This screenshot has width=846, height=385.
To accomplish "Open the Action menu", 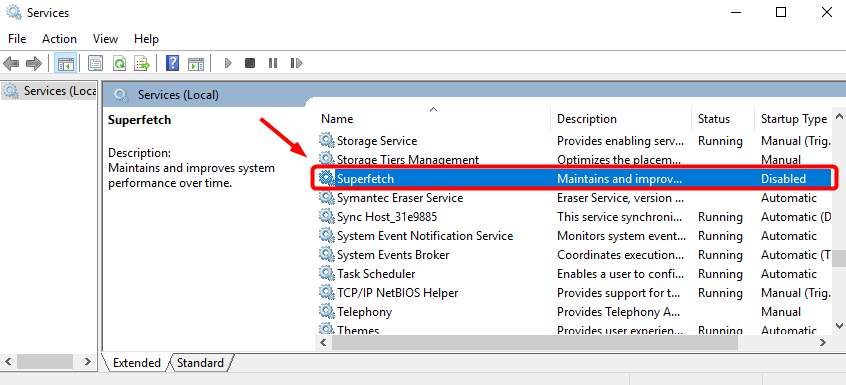I will 59,39.
